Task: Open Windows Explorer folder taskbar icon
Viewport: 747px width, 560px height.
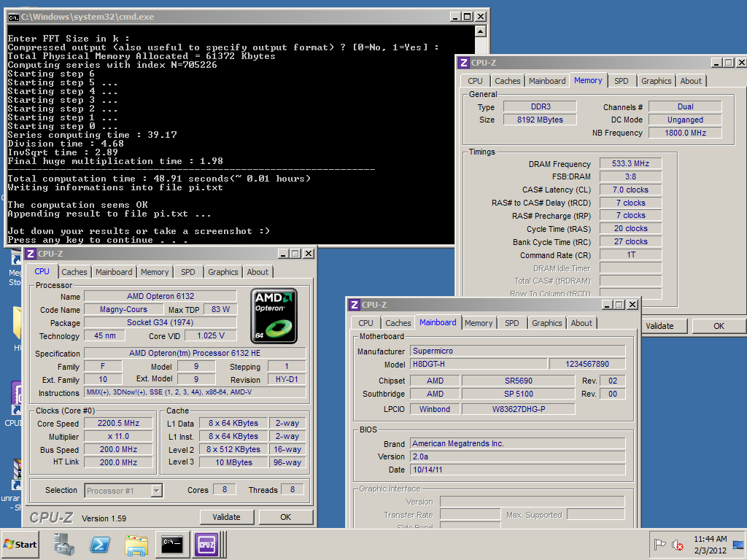Action: pyautogui.click(x=136, y=544)
